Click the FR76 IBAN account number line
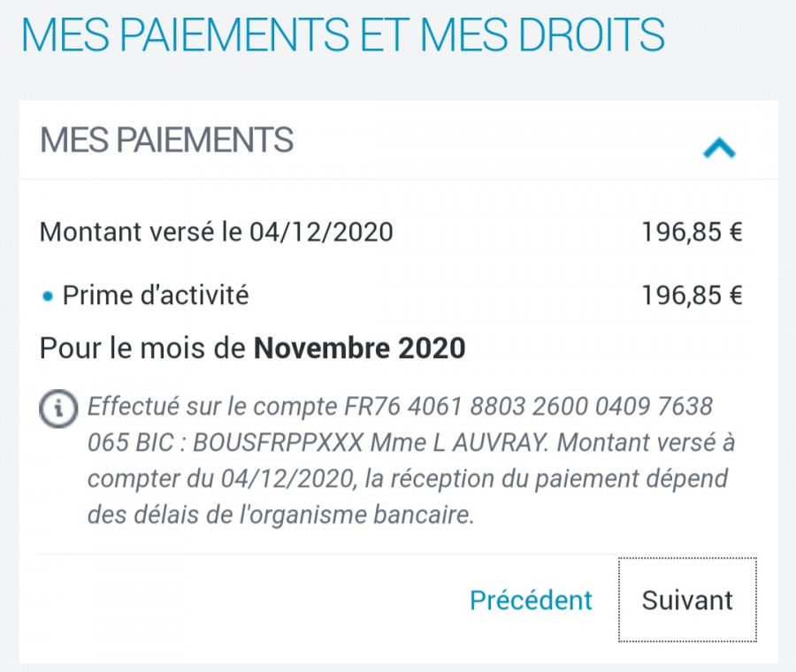The image size is (796, 672). 529,407
